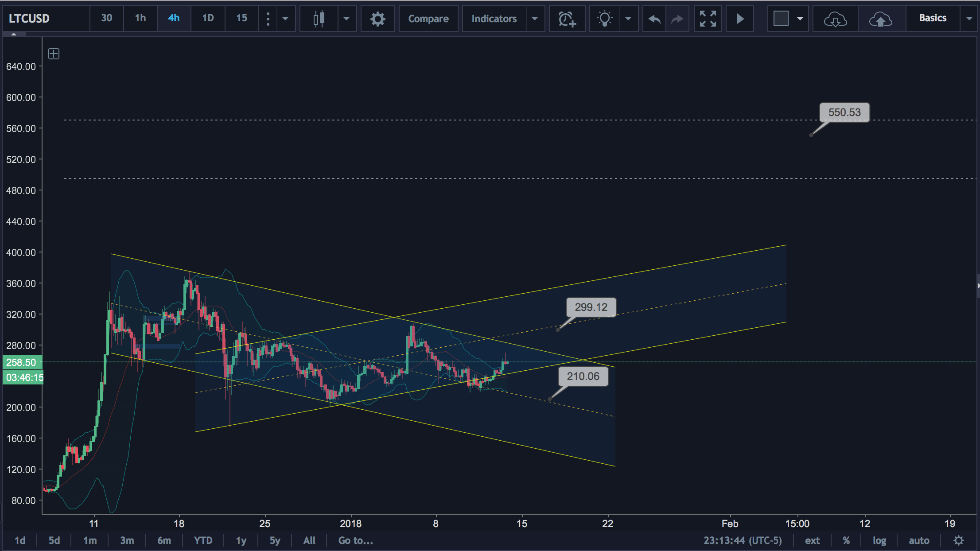Screen dimensions: 980x551
Task: Click the small collapse arrow under LTCUSD
Action: [14, 34]
